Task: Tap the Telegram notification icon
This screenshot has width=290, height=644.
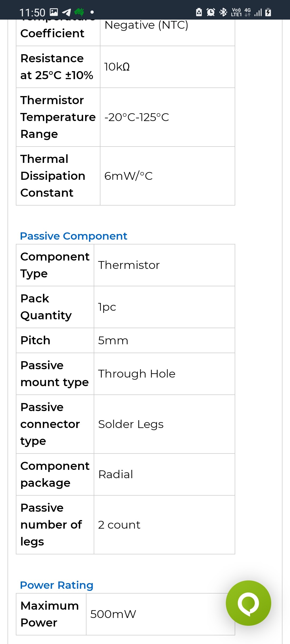Action: [66, 12]
